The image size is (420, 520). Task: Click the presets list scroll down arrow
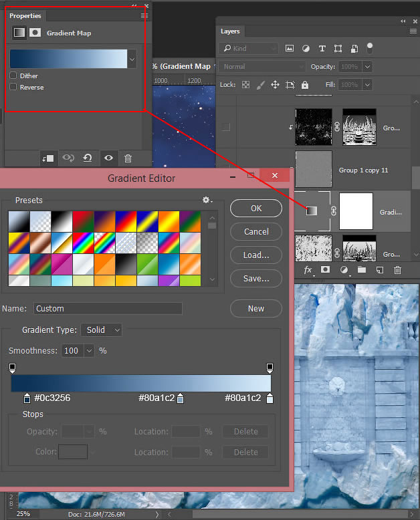212,279
